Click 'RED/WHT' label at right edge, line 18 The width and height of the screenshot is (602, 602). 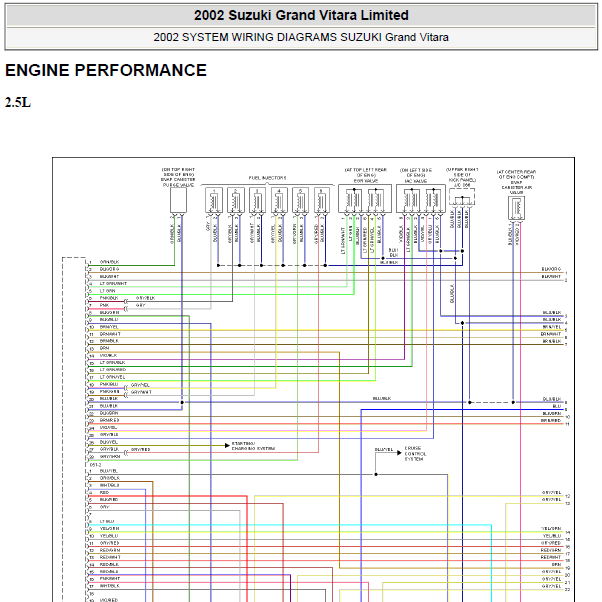point(551,557)
